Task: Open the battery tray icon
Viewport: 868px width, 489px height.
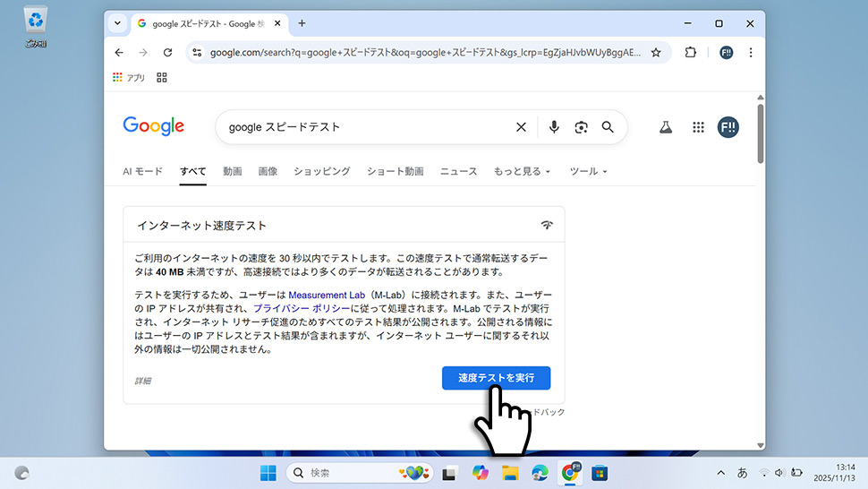Action: [x=796, y=473]
